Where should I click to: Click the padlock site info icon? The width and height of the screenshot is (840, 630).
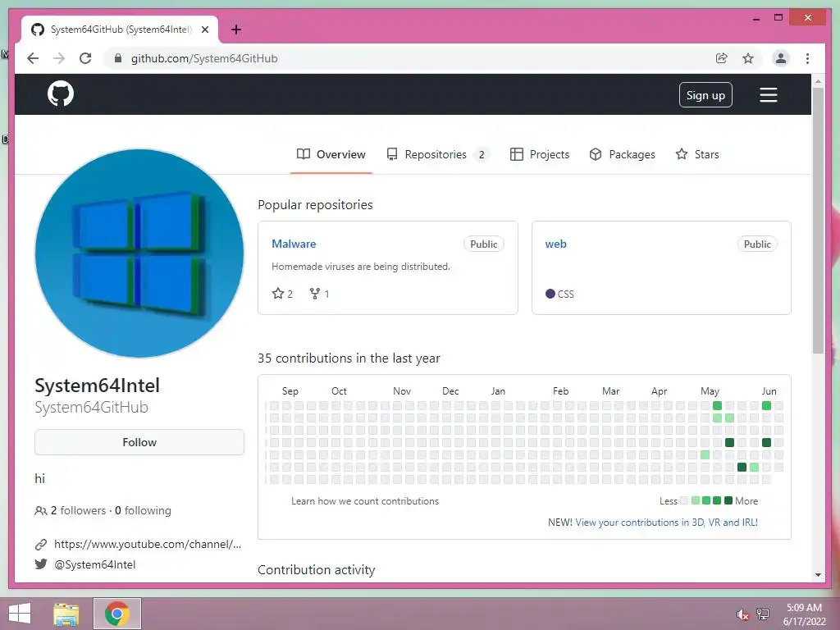118,58
